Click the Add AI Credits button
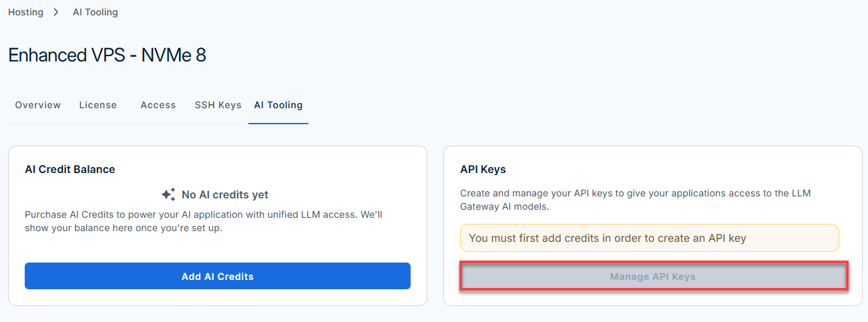Image resolution: width=868 pixels, height=322 pixels. coord(218,276)
